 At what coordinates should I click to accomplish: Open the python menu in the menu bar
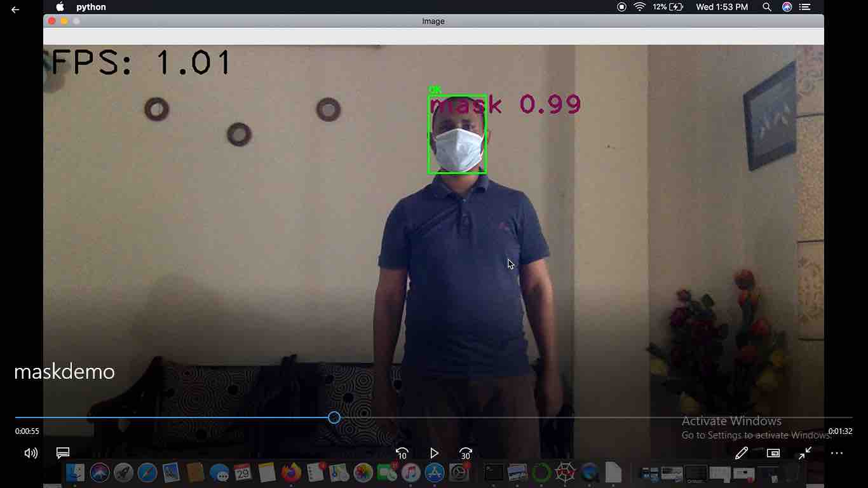(91, 7)
